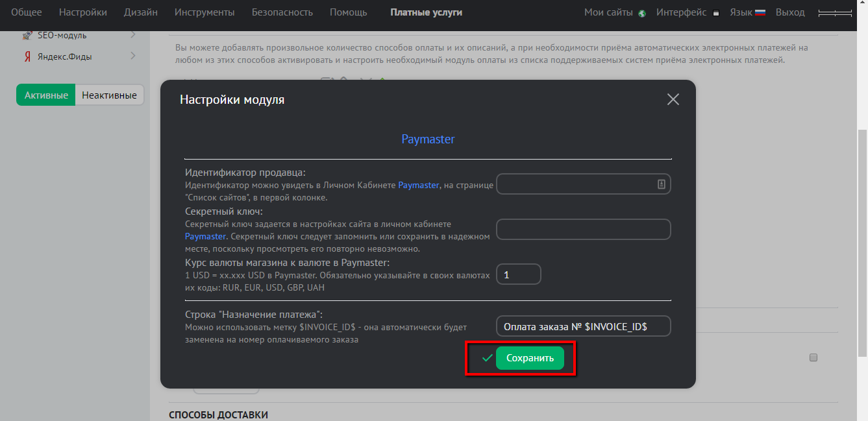Viewport: 868px width, 421px height.
Task: Open the Платные услуги menu
Action: 426,12
